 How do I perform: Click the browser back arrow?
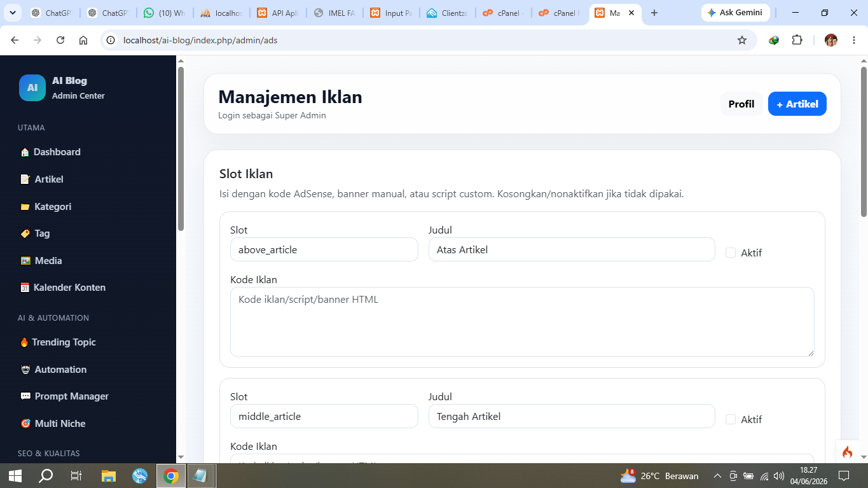coord(15,40)
